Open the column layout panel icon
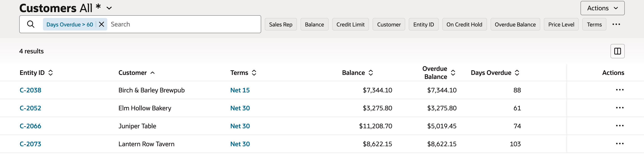This screenshot has width=644, height=157. point(617,51)
